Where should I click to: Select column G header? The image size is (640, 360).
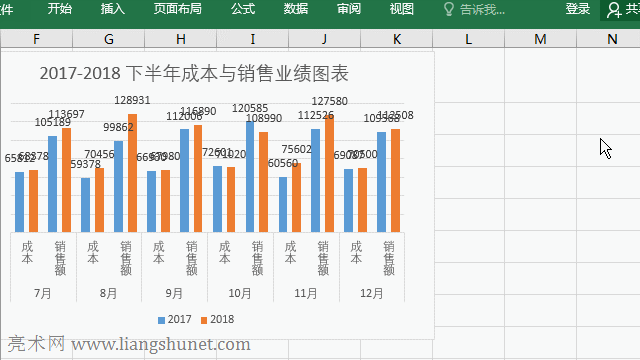[x=109, y=39]
